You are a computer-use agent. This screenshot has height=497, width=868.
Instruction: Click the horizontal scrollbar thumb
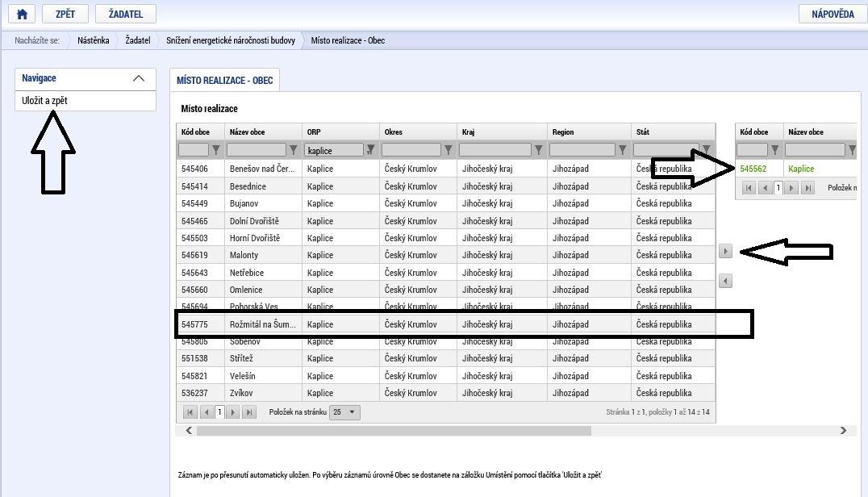point(394,431)
